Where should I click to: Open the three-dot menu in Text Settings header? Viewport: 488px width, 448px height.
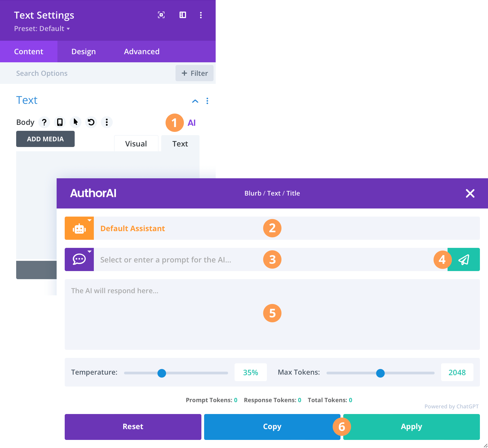pos(201,15)
